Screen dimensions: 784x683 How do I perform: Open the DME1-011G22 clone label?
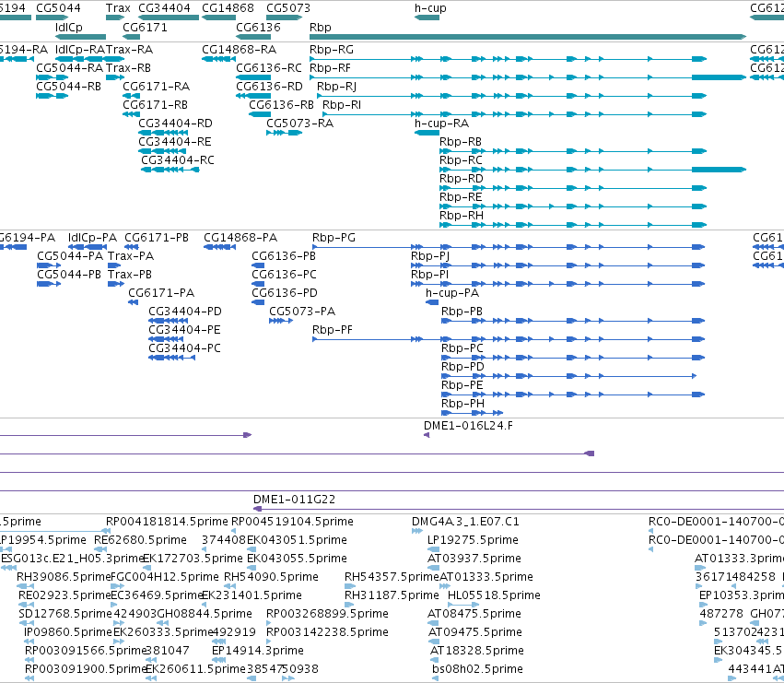pyautogui.click(x=294, y=500)
